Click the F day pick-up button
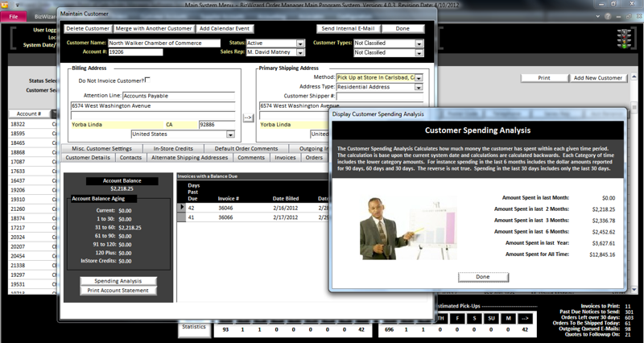Image resolution: width=644 pixels, height=343 pixels. [458, 318]
